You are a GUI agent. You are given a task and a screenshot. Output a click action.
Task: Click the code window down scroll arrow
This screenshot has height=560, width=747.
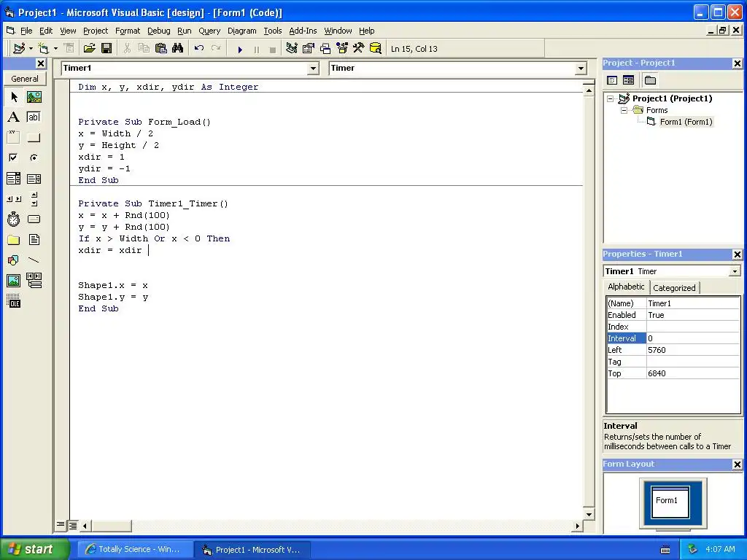click(589, 514)
